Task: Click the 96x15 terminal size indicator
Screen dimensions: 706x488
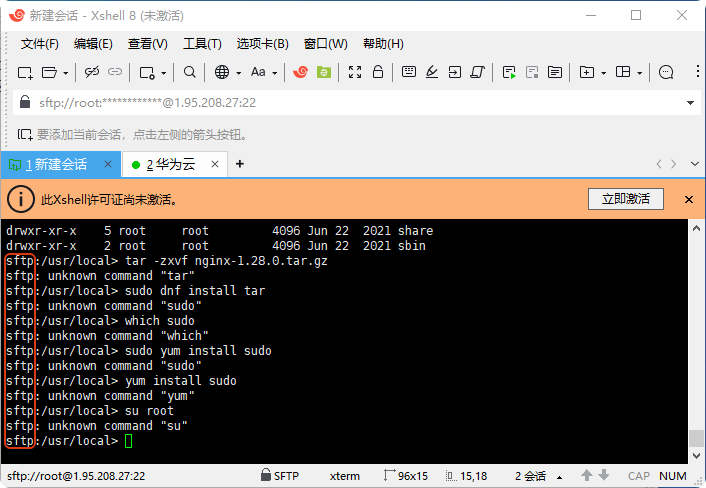Action: pyautogui.click(x=406, y=476)
